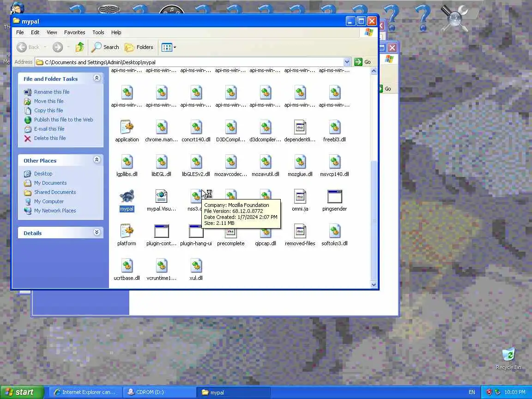532x399 pixels.
Task: Select the removed-files file icon
Action: (x=300, y=231)
